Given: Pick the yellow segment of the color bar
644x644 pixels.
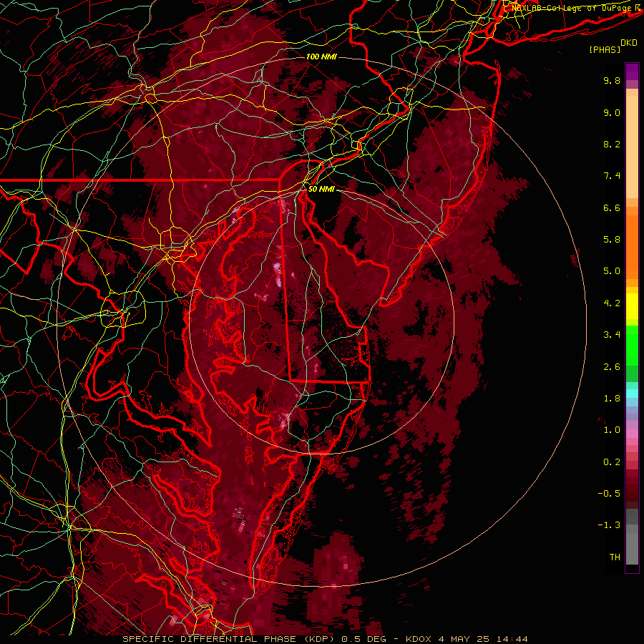Looking at the screenshot, I should (x=632, y=306).
